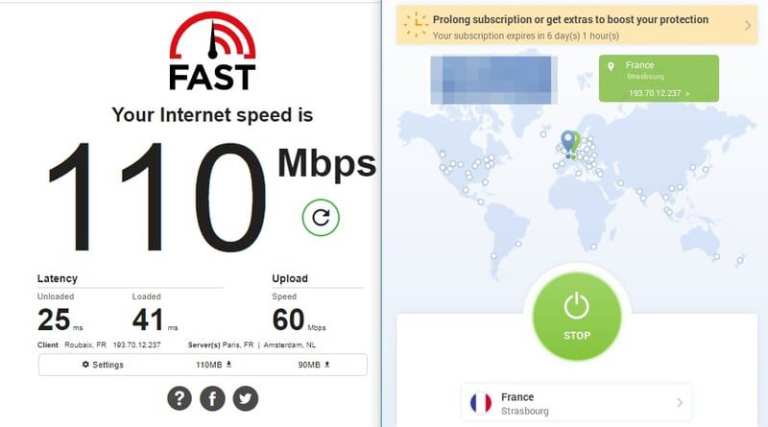Expand the green IP 193.70.12.237 details
768x427 pixels.
[659, 93]
